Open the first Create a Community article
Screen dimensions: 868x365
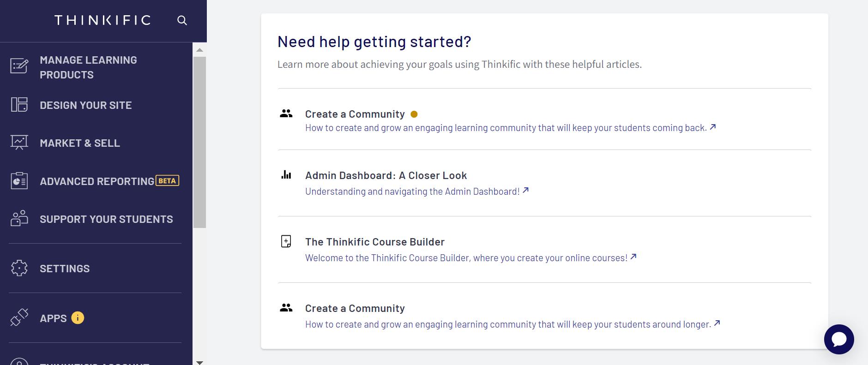[x=355, y=114]
